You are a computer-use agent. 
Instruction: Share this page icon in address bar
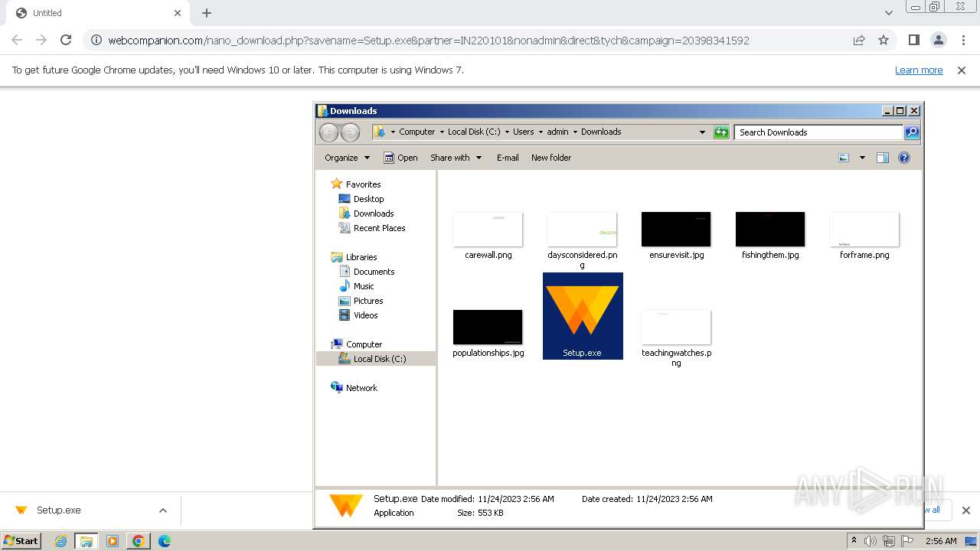(x=859, y=40)
